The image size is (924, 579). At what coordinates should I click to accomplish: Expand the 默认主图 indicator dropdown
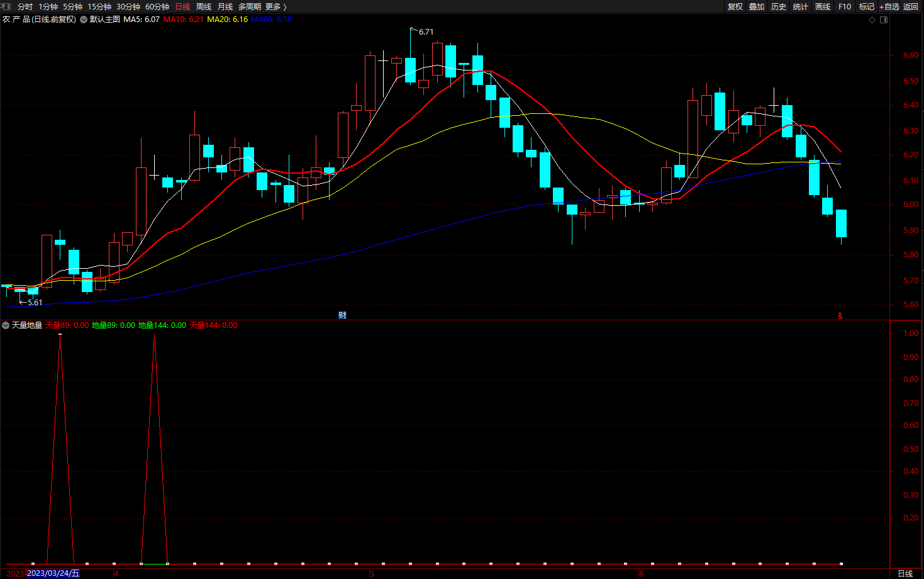(x=84, y=20)
